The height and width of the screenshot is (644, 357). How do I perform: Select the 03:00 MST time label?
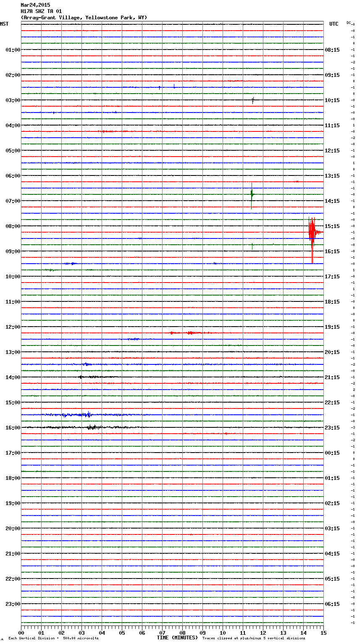pos(13,100)
